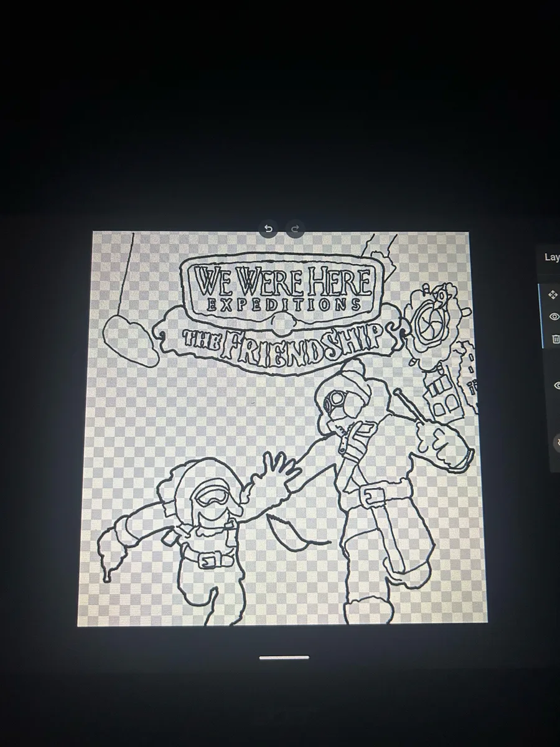Toggle visibility eye of the second layer
The height and width of the screenshot is (747, 560).
point(556,385)
